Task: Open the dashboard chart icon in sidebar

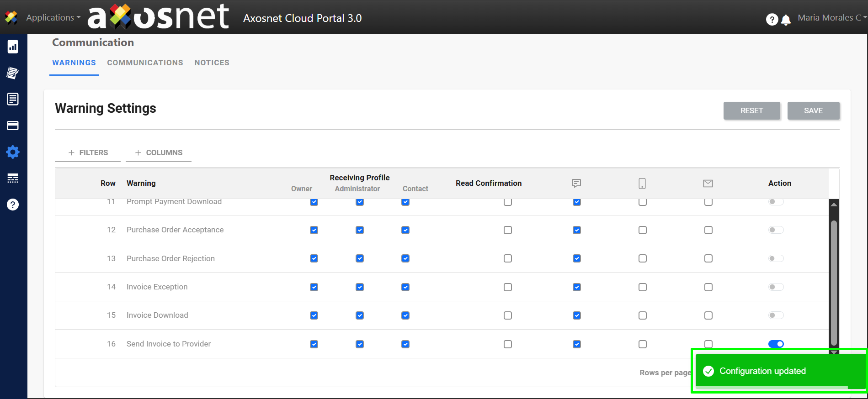Action: click(x=13, y=47)
